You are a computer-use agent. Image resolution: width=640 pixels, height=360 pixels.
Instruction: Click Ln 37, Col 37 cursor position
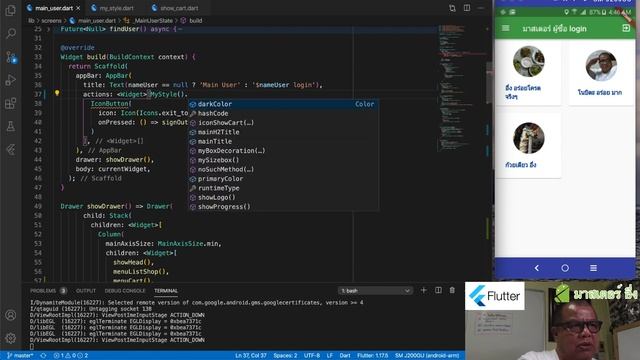point(251,356)
